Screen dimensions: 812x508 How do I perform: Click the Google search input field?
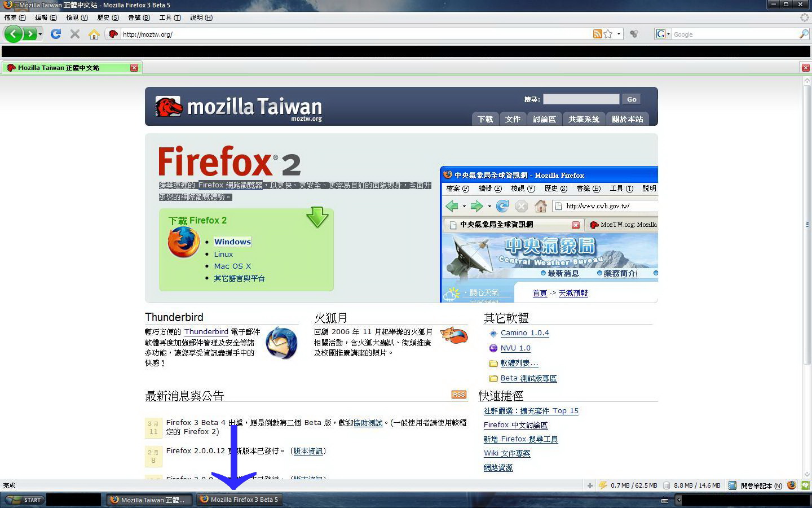[x=735, y=34]
